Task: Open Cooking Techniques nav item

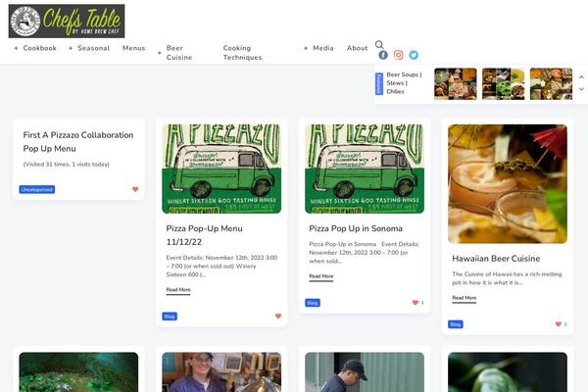Action: point(243,53)
